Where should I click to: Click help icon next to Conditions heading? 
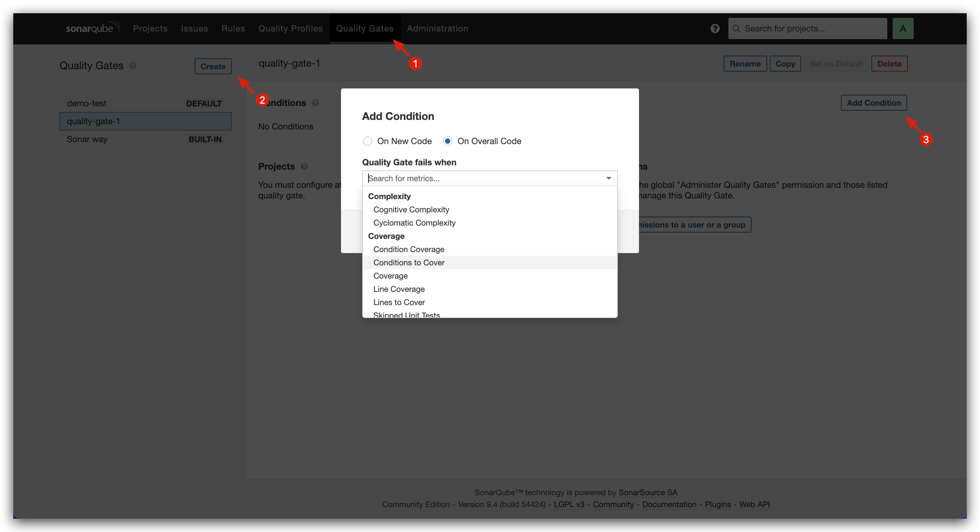[x=316, y=103]
